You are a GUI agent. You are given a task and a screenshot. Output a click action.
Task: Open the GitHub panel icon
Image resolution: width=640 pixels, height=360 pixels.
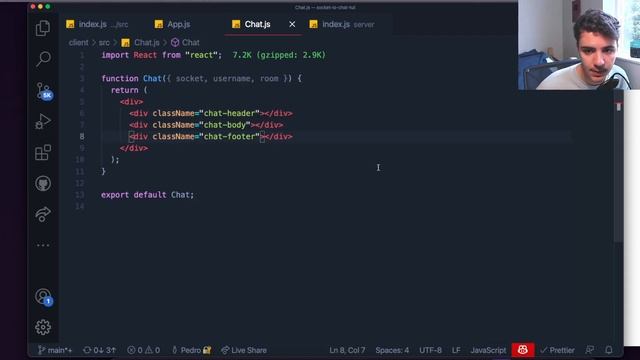pyautogui.click(x=43, y=183)
